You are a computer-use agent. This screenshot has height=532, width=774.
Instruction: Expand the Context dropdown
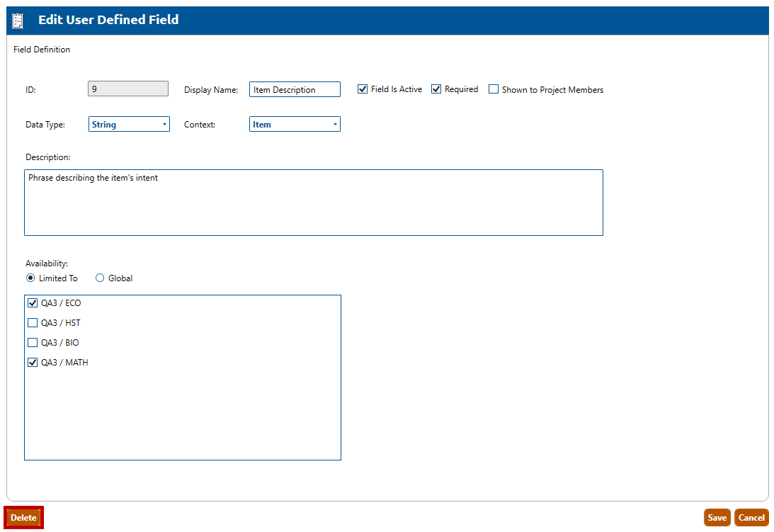(295, 124)
